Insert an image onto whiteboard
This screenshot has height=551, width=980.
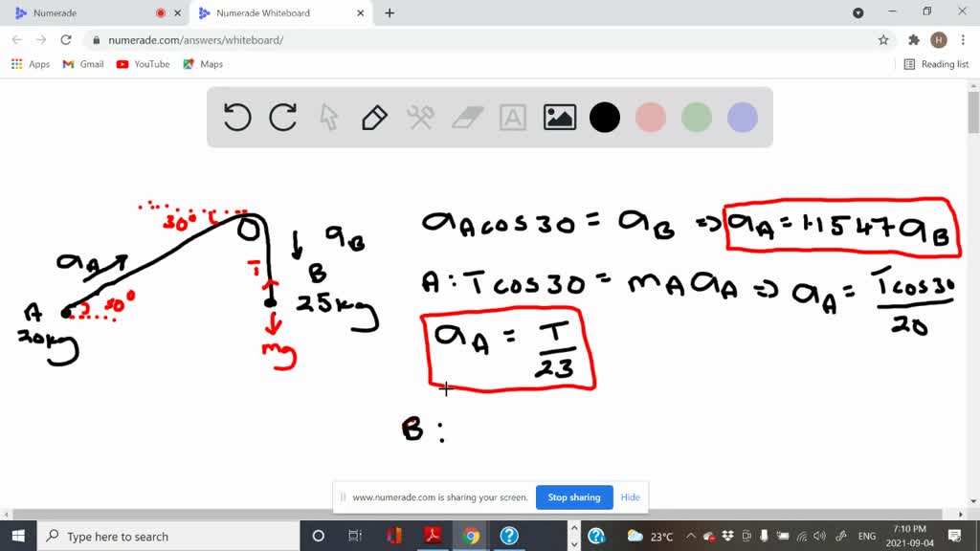click(559, 118)
